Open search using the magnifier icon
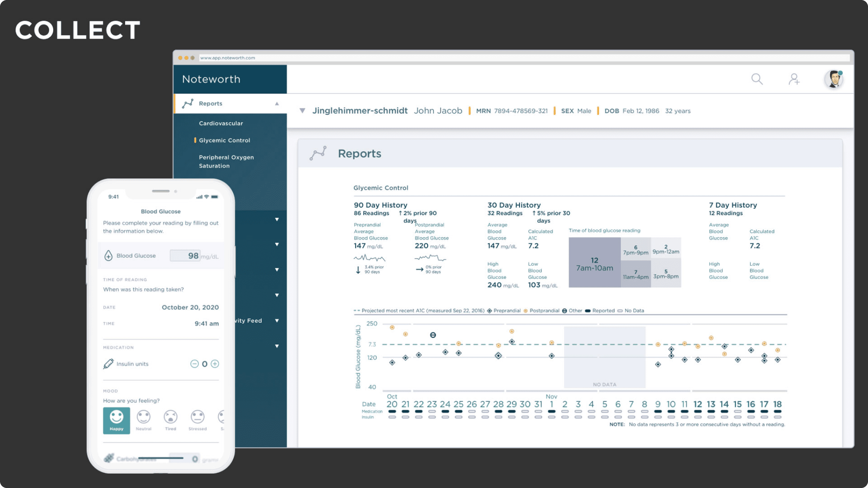 pos(757,79)
